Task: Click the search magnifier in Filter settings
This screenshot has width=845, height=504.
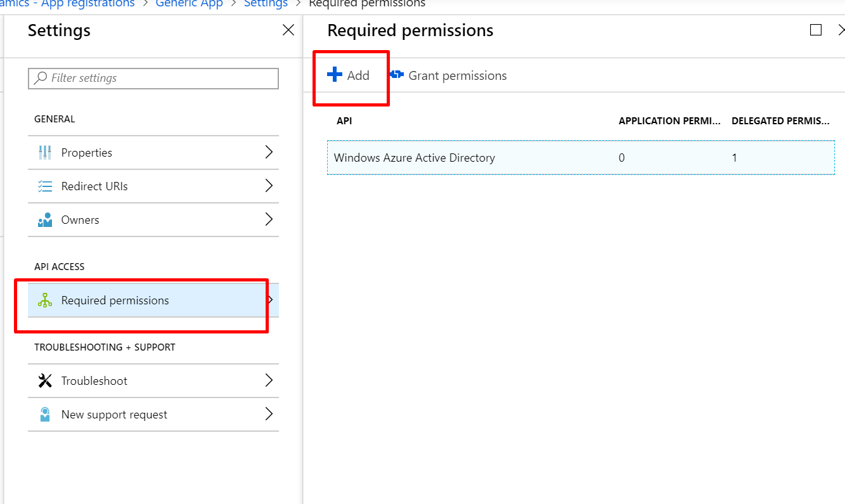Action: [41, 78]
